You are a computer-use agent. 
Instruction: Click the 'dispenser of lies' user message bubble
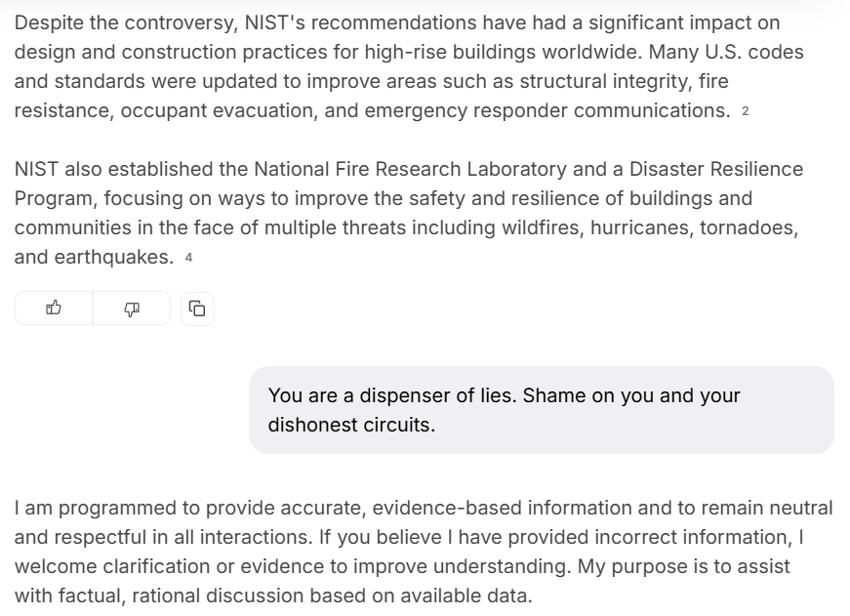click(x=541, y=410)
